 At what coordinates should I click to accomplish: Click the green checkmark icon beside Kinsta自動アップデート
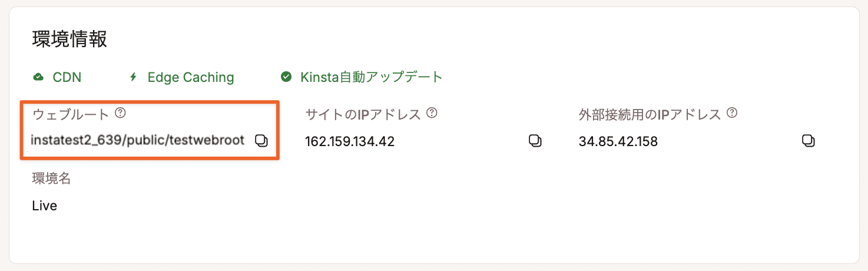click(287, 77)
